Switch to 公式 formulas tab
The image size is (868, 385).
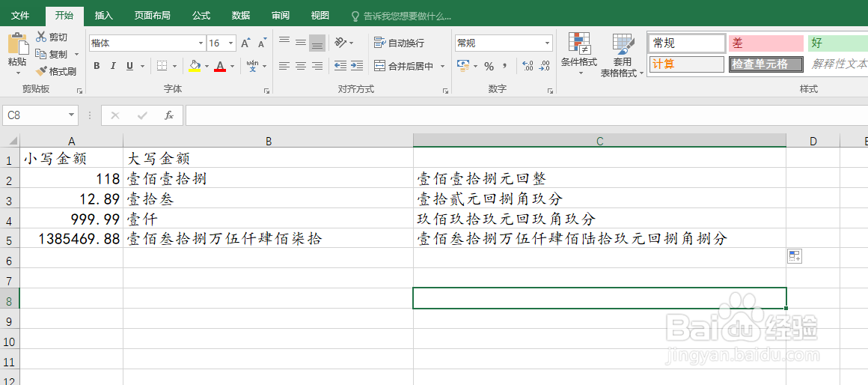coord(201,16)
